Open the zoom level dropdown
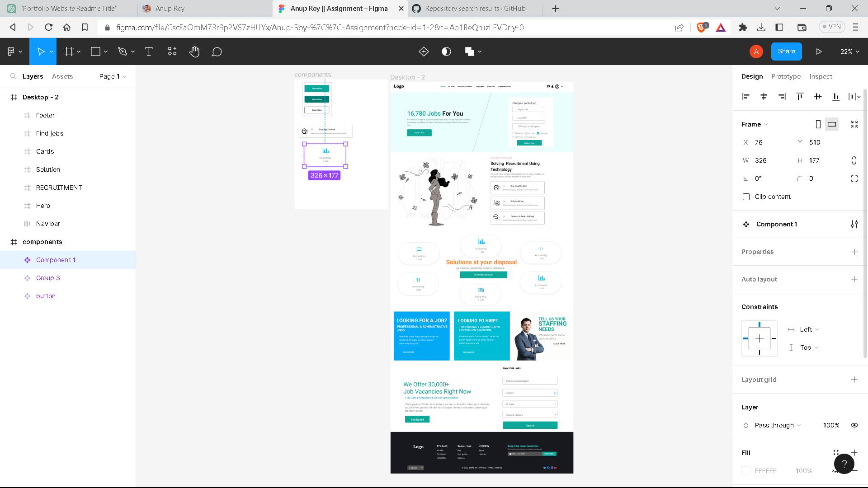The width and height of the screenshot is (868, 488). point(849,51)
